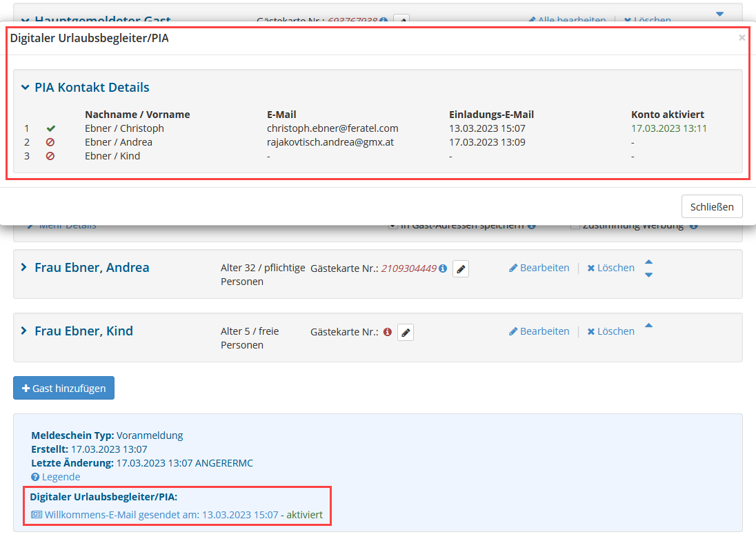
Task: Open the Legende help link
Action: (55, 477)
